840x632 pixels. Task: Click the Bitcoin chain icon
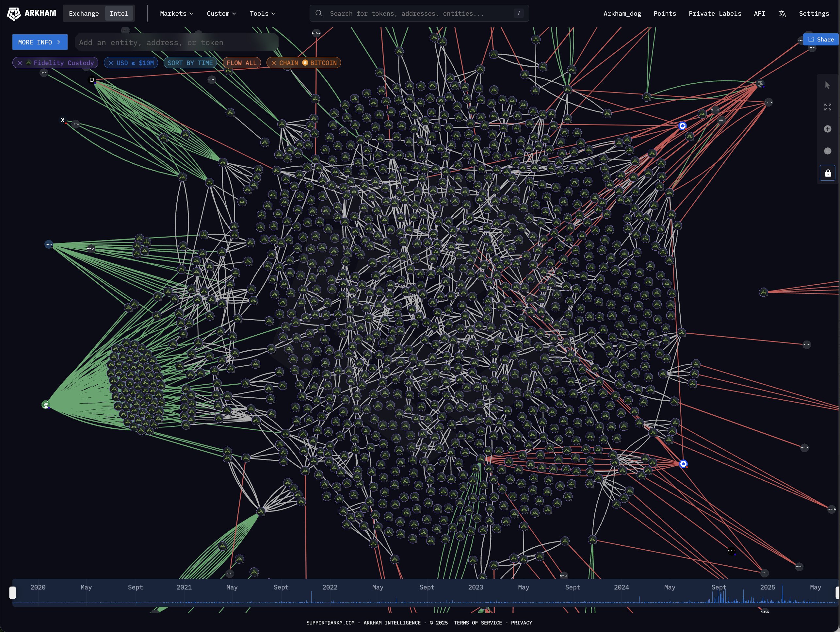pyautogui.click(x=305, y=62)
